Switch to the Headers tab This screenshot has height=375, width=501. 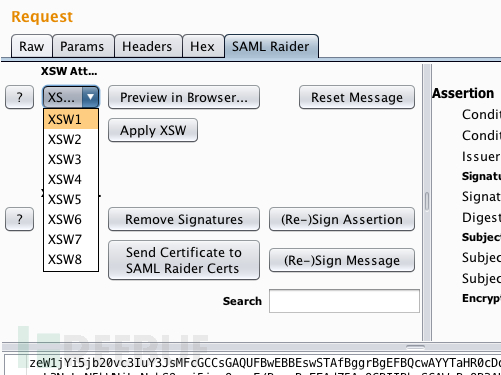click(x=147, y=46)
